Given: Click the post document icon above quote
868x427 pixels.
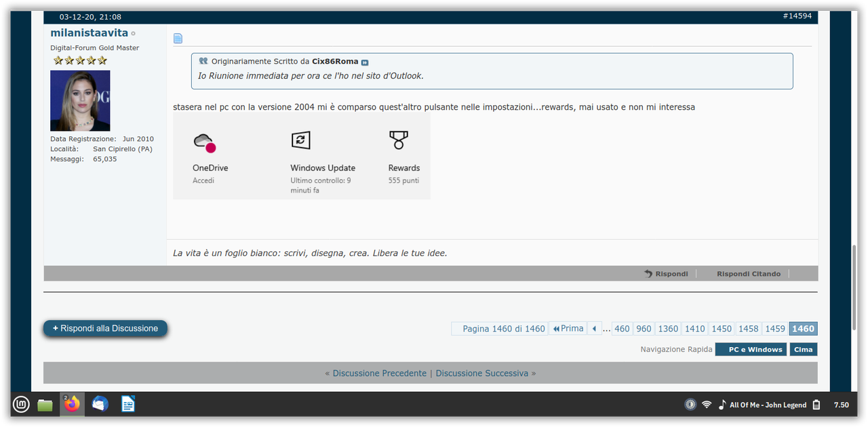Looking at the screenshot, I should tap(178, 38).
